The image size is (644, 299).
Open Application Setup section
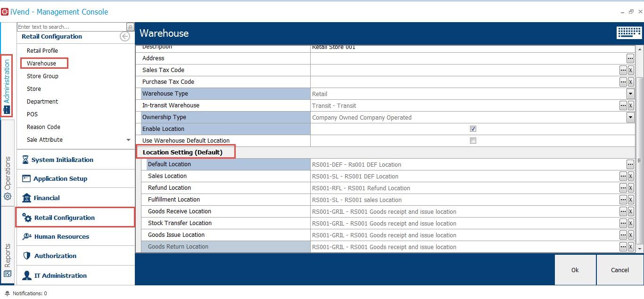point(76,178)
